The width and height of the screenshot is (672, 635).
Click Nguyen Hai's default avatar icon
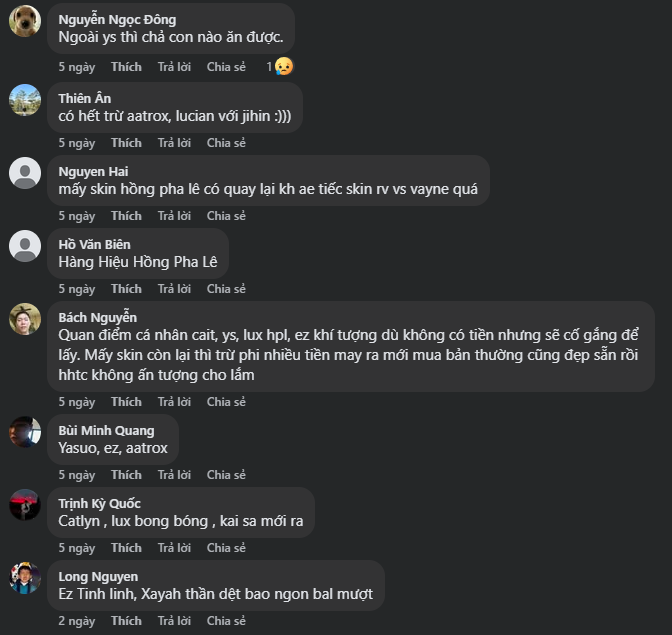[25, 173]
